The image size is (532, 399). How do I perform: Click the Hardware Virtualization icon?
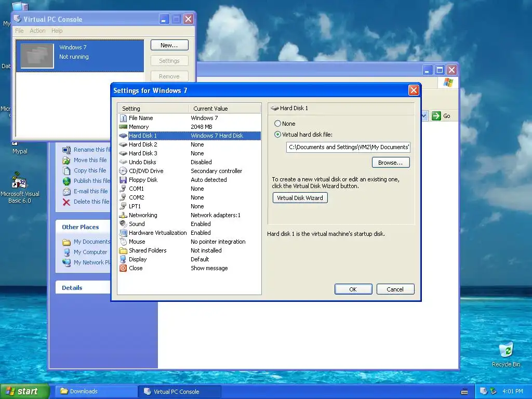[x=123, y=233]
